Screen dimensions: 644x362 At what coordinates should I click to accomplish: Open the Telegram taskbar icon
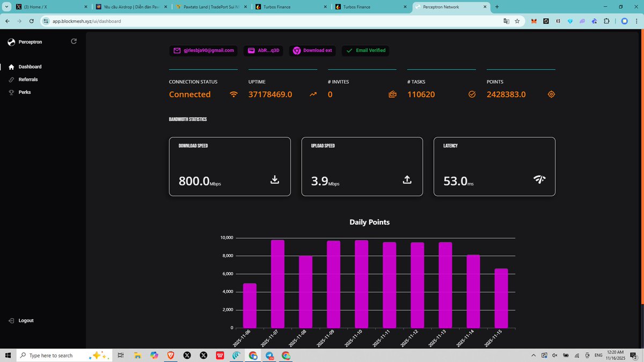(269, 356)
